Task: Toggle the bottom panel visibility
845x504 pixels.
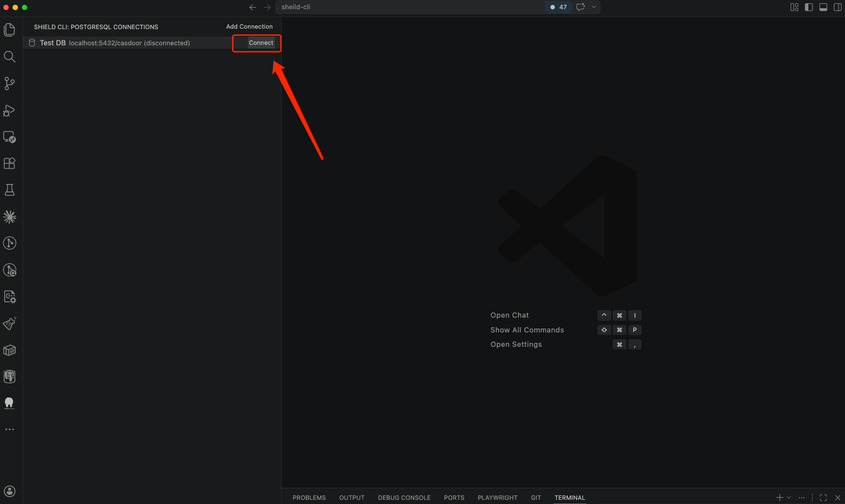Action: 823,7
